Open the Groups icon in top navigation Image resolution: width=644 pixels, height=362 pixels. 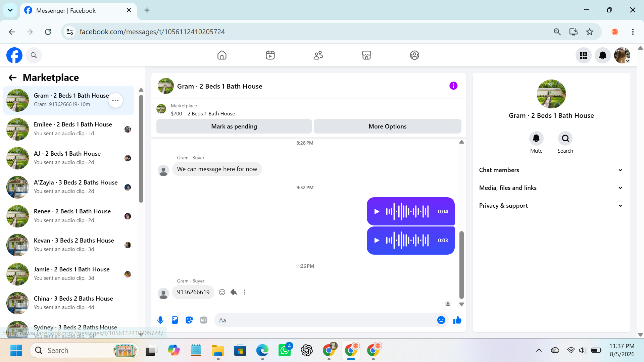414,55
